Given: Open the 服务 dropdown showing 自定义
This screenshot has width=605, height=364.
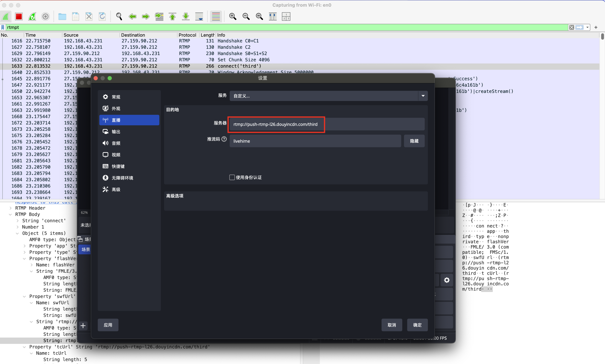Looking at the screenshot, I should [328, 96].
